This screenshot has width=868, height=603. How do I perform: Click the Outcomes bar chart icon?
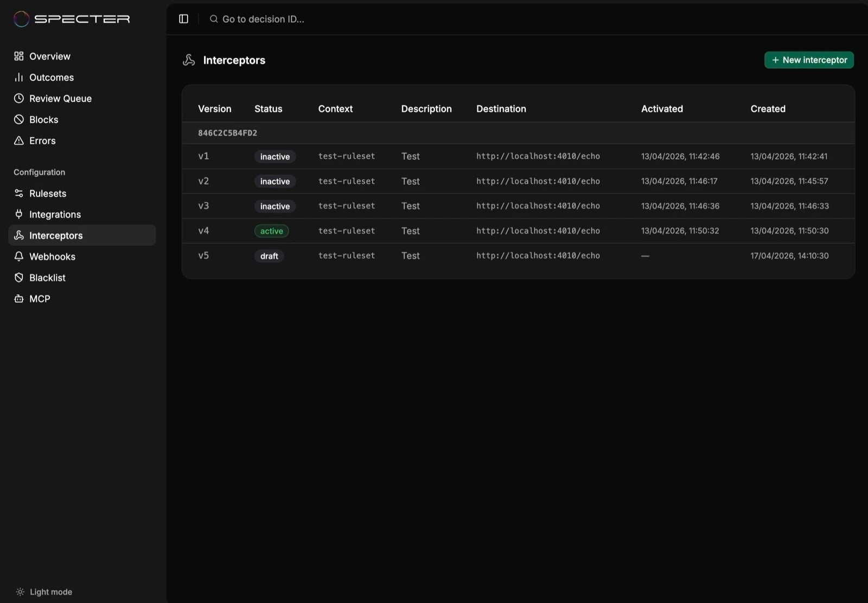tap(19, 77)
